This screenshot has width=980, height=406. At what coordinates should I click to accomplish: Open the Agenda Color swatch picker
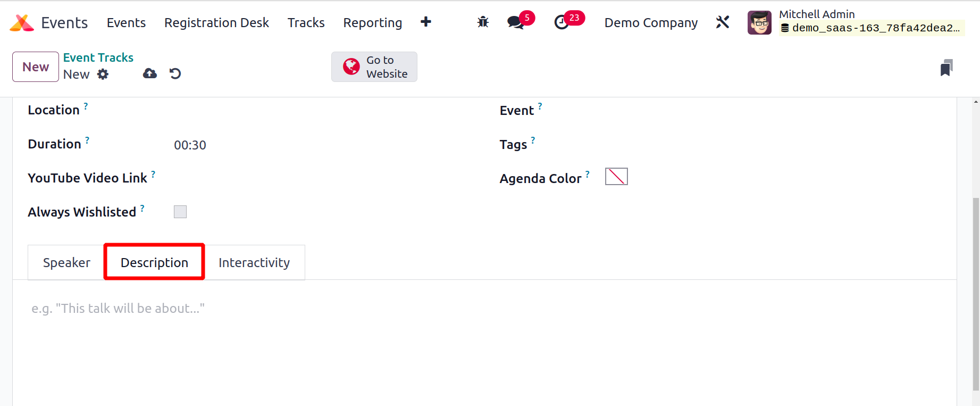(x=616, y=177)
